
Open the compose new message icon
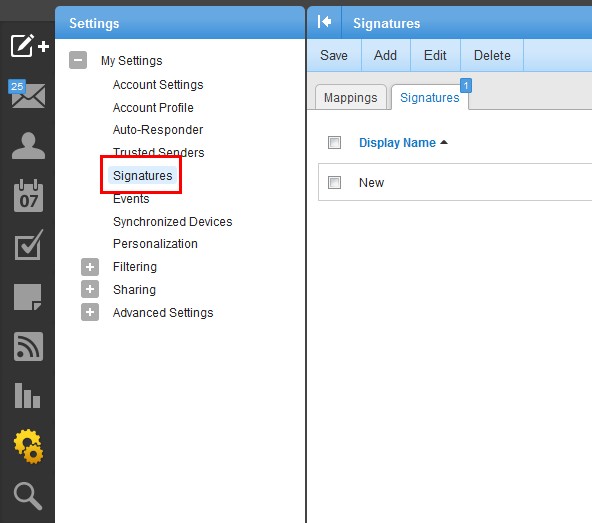(29, 46)
